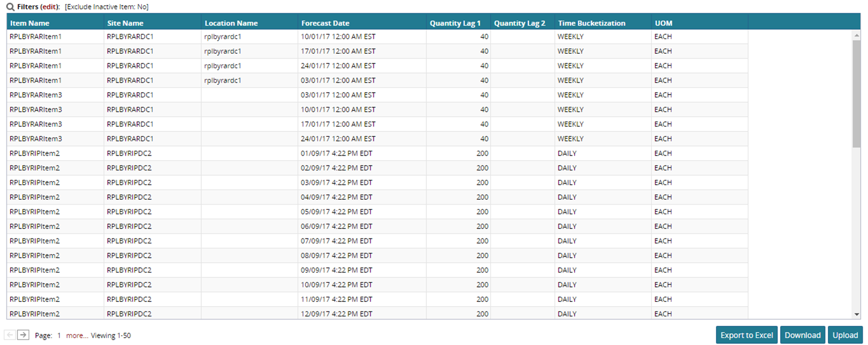Click the previous page arrow
868x345 pixels.
10,335
